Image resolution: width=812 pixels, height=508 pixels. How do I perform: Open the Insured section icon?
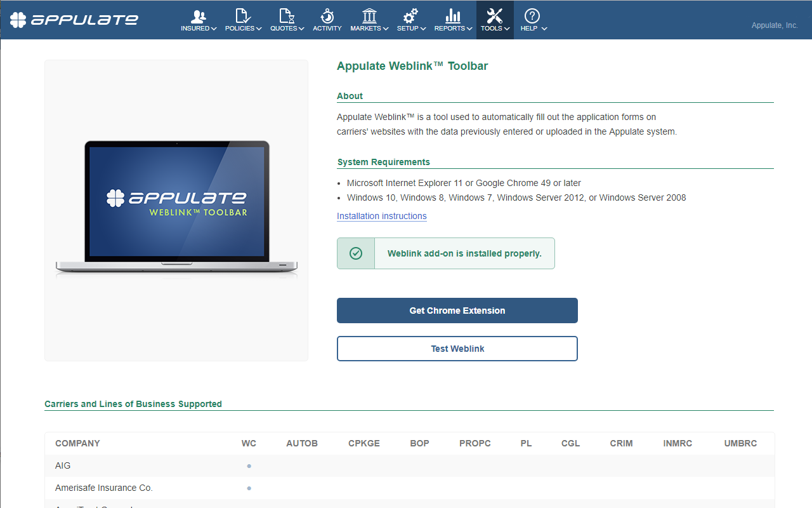point(199,15)
